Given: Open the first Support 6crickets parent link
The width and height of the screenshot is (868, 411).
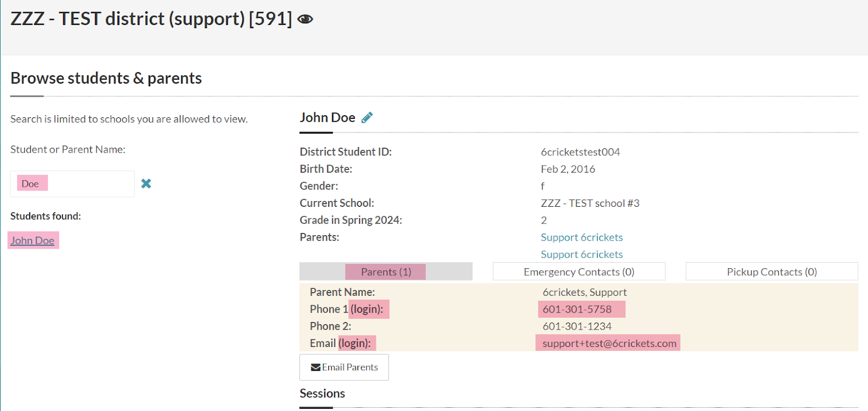Looking at the screenshot, I should pos(582,237).
